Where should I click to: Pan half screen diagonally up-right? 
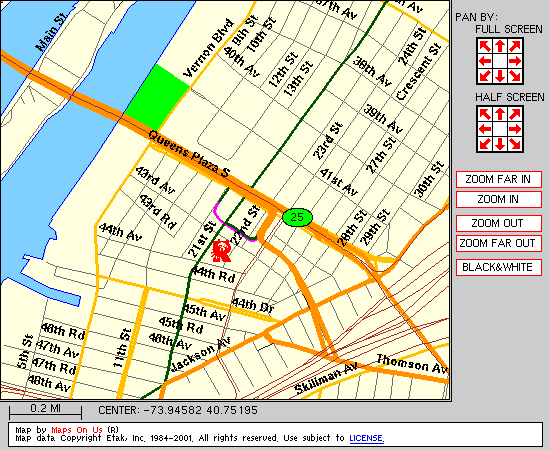(x=515, y=114)
